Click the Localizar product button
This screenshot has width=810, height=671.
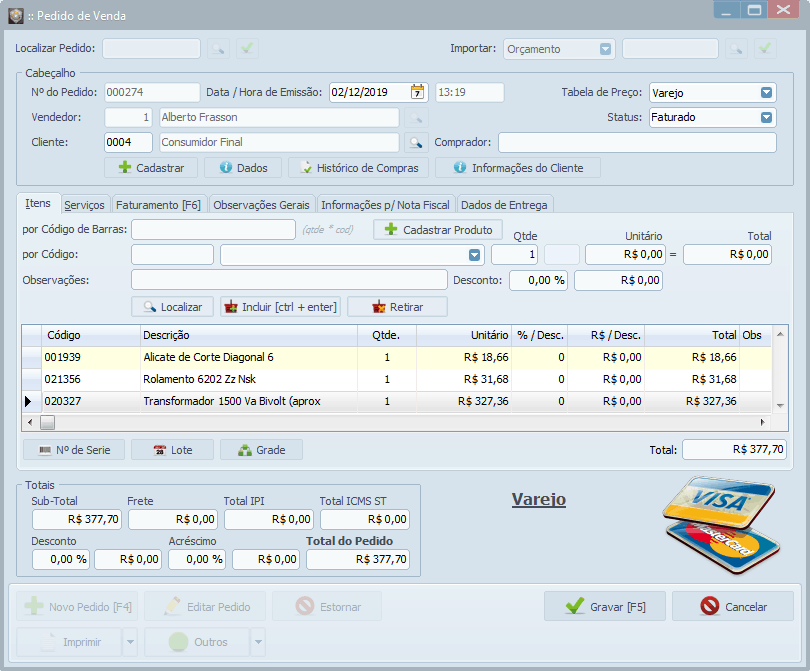point(173,307)
